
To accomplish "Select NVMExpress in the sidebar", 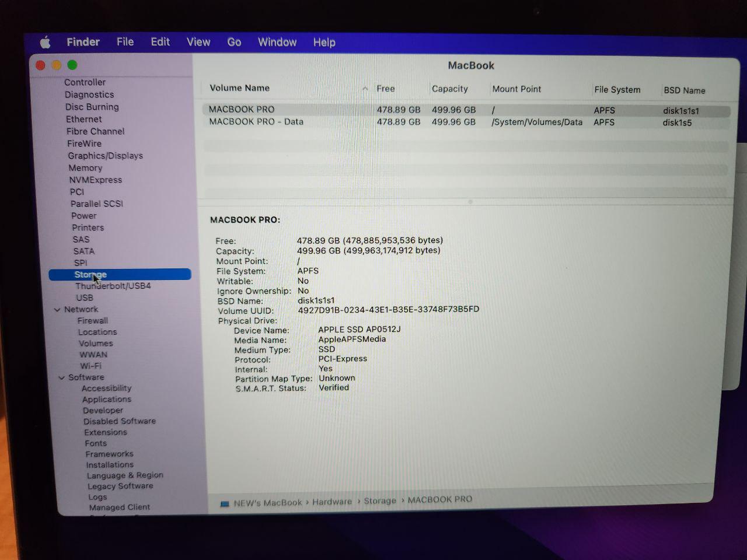I will (96, 180).
